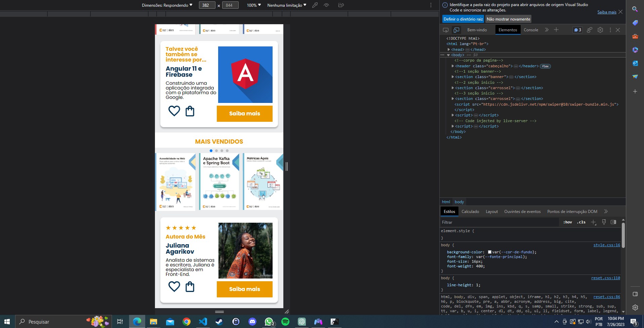
Task: Expand header class cabeçalho node
Action: (453, 66)
